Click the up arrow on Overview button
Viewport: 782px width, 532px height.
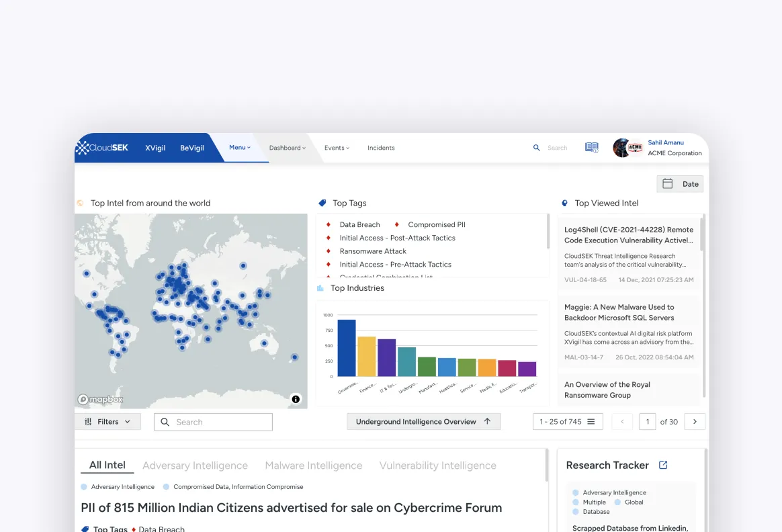(487, 421)
